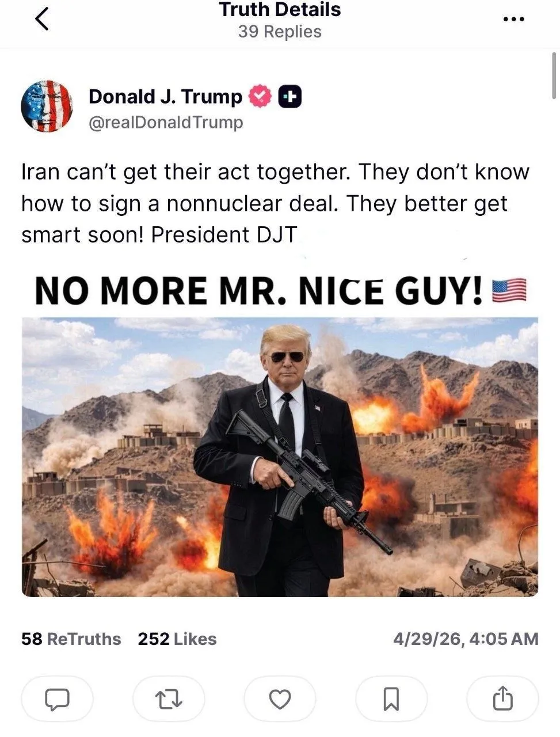This screenshot has width=560, height=737.
Task: Open the @realDonaldTrump handle link
Action: click(x=165, y=123)
